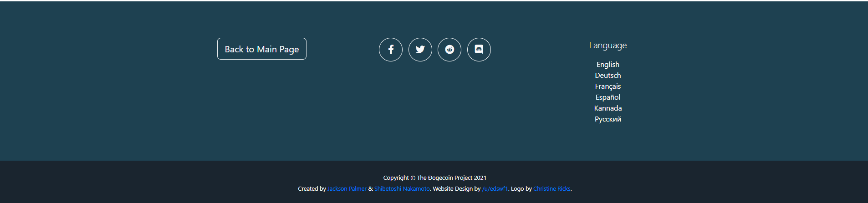Open the Reddit social icon
This screenshot has height=203, width=868.
click(449, 50)
